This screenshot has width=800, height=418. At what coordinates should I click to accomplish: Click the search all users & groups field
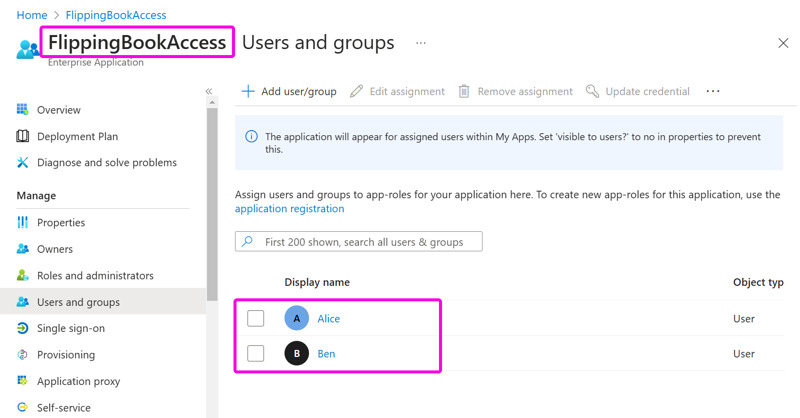pos(359,241)
